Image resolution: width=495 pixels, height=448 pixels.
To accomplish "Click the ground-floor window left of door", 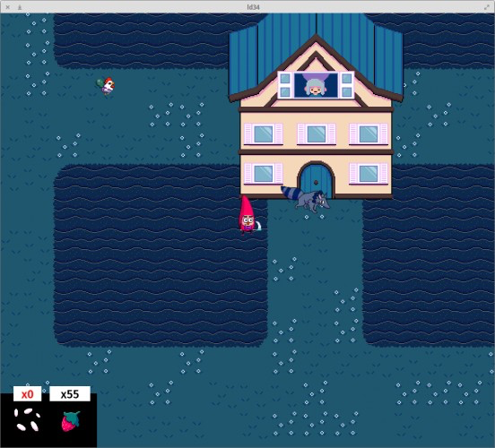I will pos(264,174).
